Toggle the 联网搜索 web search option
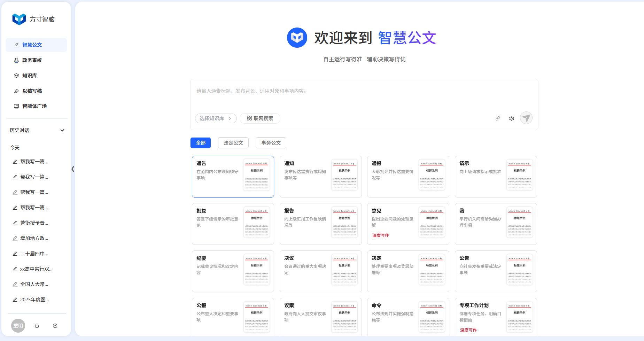644x341 pixels. (x=260, y=118)
